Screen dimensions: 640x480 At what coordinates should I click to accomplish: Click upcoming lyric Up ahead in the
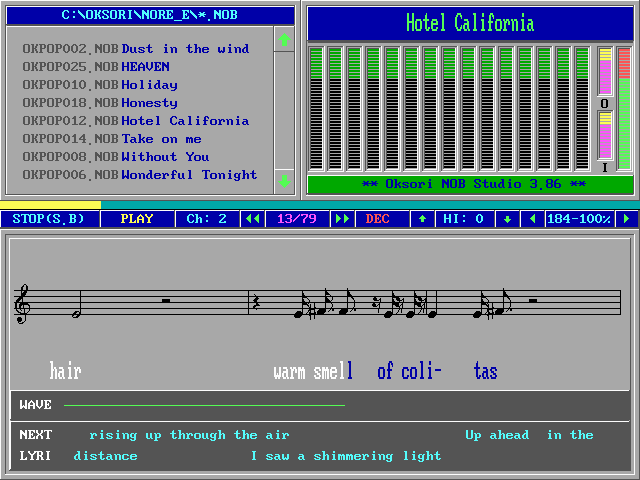click(529, 435)
